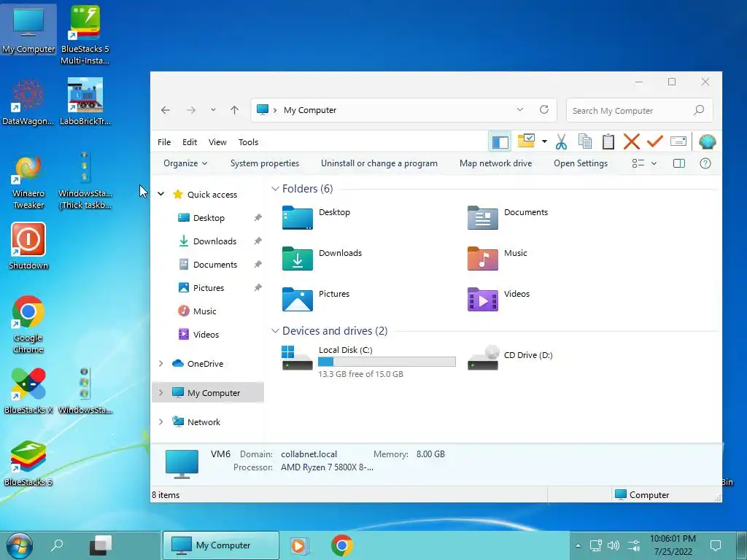The image size is (747, 560).
Task: Select Local Disk (C:) drive
Action: pos(368,362)
